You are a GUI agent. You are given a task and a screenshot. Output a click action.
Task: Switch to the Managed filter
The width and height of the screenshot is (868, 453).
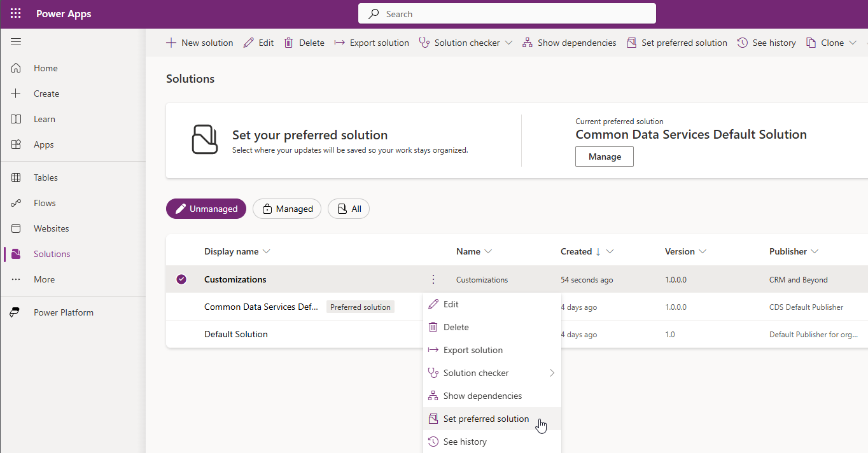(287, 209)
